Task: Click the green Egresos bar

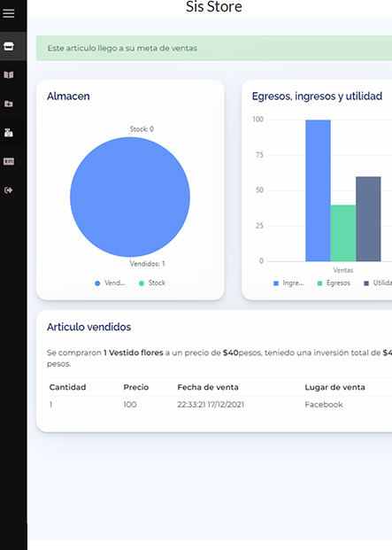Action: (343, 233)
